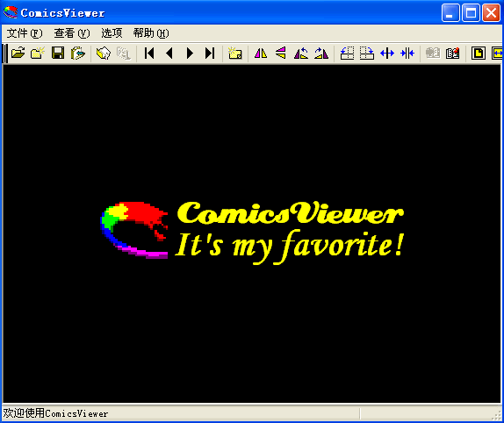Click the new folder with sparkle icon
This screenshot has width=504, height=423.
pyautogui.click(x=38, y=53)
